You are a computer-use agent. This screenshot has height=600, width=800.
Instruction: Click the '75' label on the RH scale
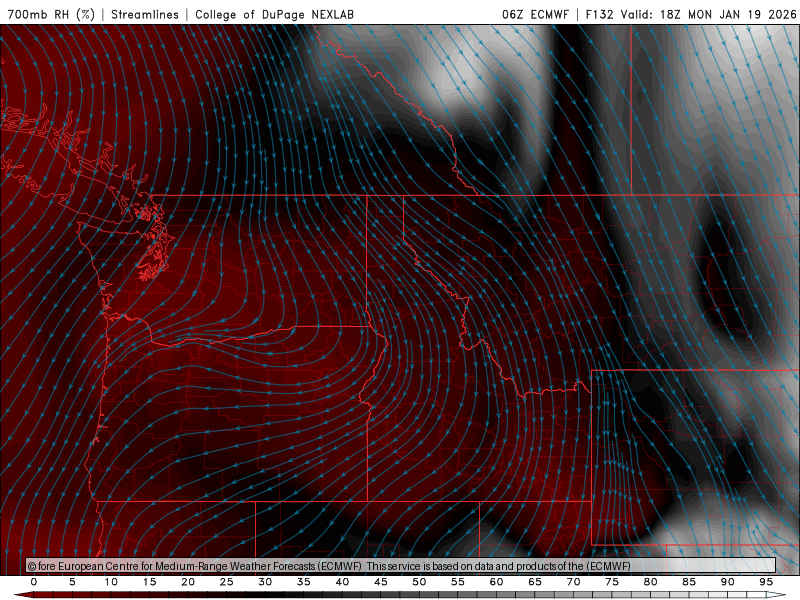point(612,582)
